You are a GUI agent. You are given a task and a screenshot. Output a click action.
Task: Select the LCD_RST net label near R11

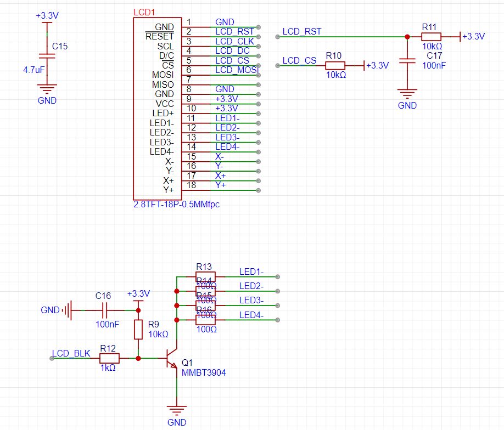click(302, 31)
